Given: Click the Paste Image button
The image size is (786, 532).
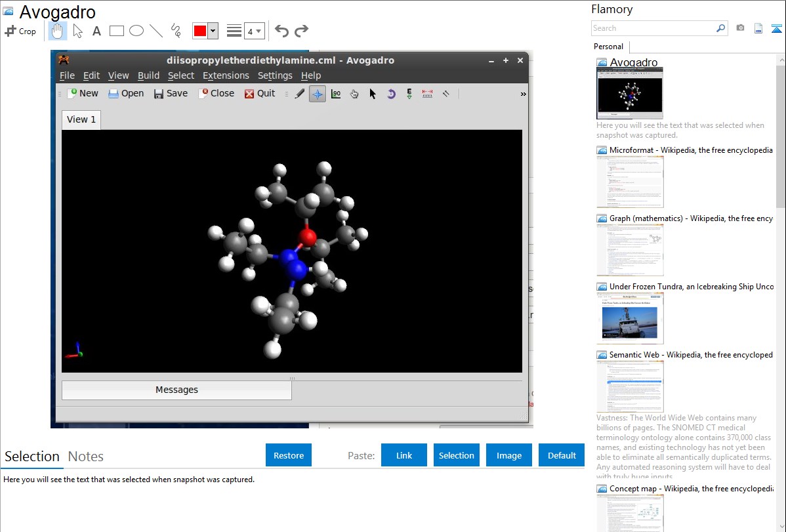Looking at the screenshot, I should (508, 455).
